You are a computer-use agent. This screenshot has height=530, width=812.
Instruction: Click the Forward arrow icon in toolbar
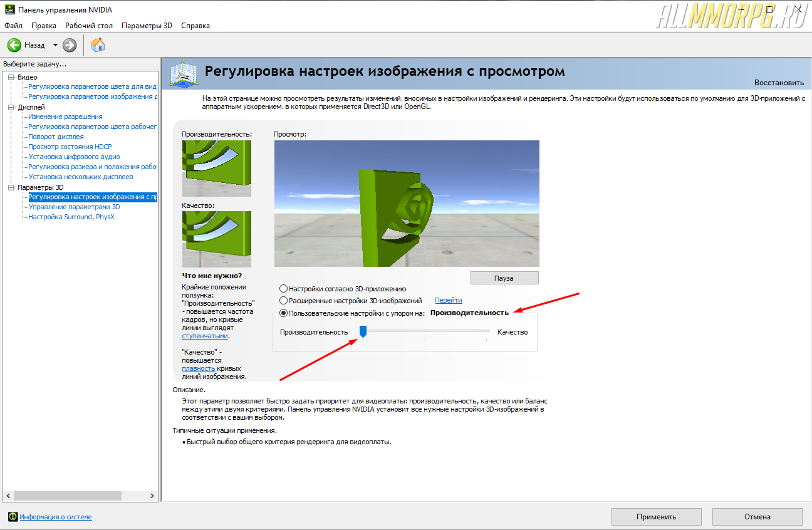click(70, 45)
